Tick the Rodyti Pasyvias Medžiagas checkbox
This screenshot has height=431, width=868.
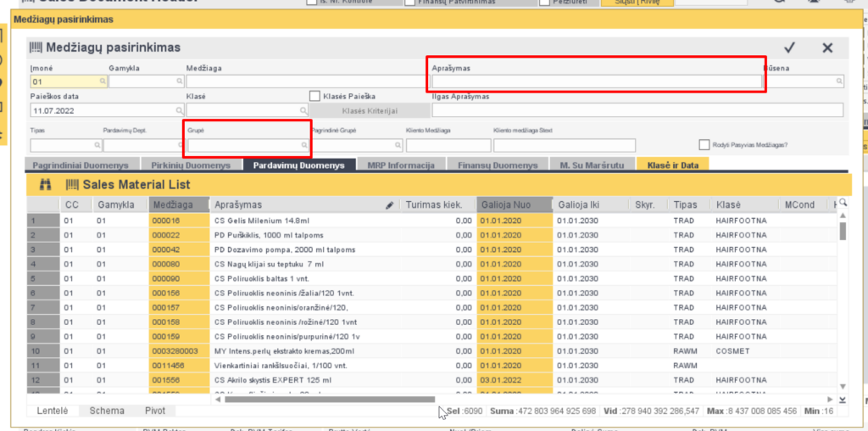704,145
